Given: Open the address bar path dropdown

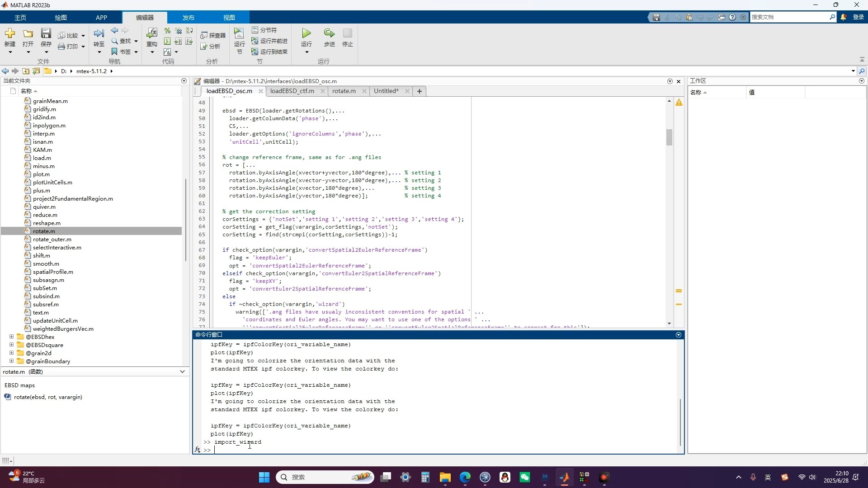Looking at the screenshot, I should point(853,71).
